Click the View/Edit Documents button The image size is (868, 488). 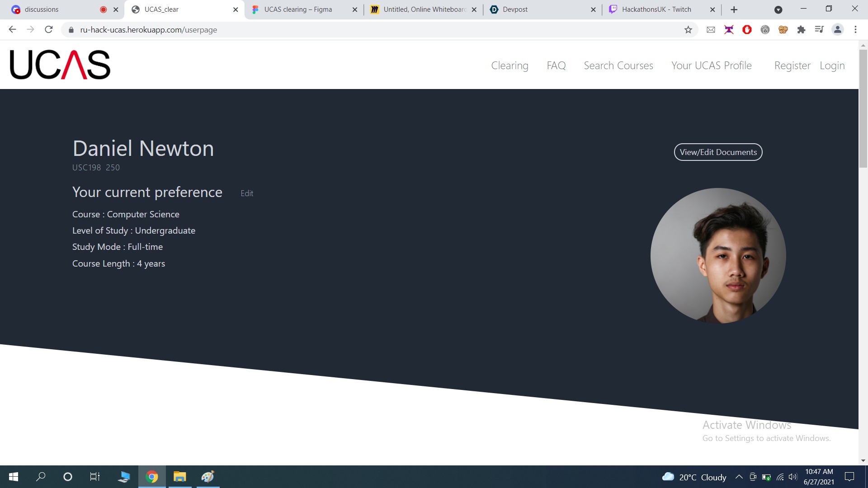pos(718,152)
